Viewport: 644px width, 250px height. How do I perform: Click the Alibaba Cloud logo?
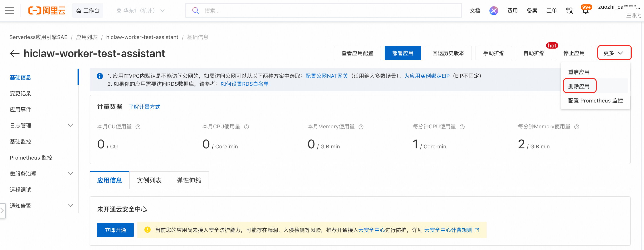(47, 10)
